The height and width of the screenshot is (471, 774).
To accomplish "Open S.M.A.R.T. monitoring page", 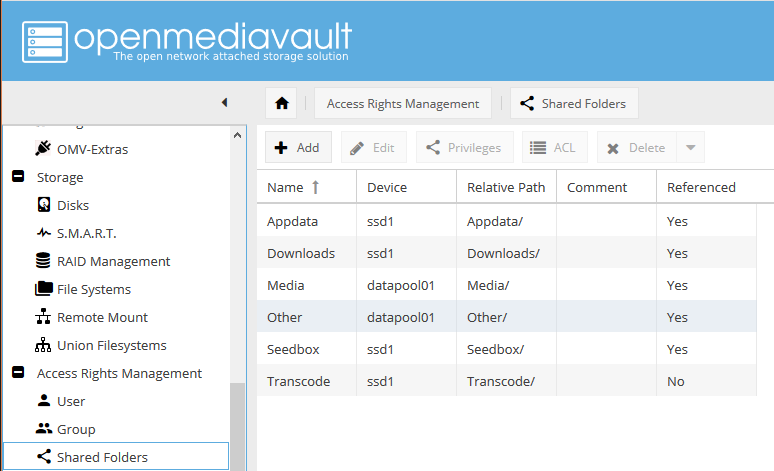I will pyautogui.click(x=86, y=233).
